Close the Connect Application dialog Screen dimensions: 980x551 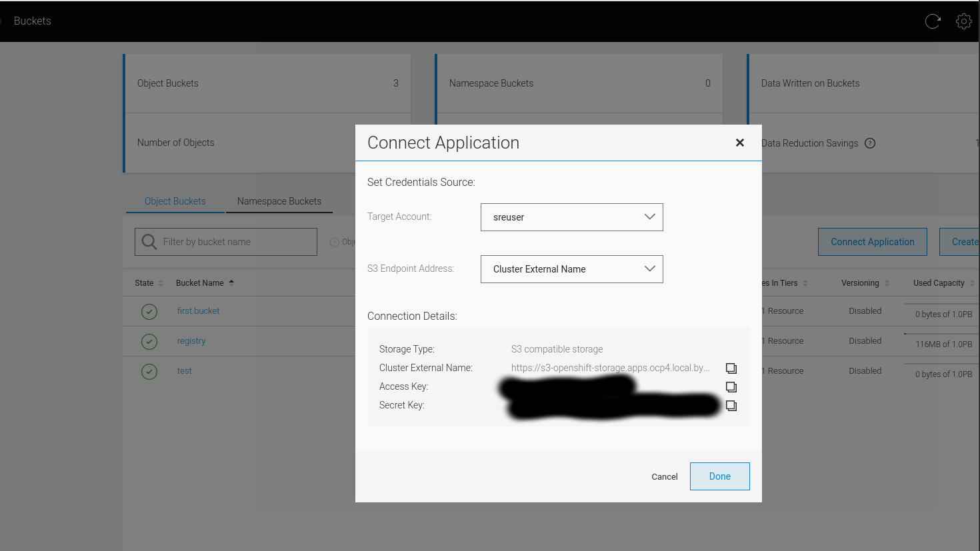click(739, 143)
